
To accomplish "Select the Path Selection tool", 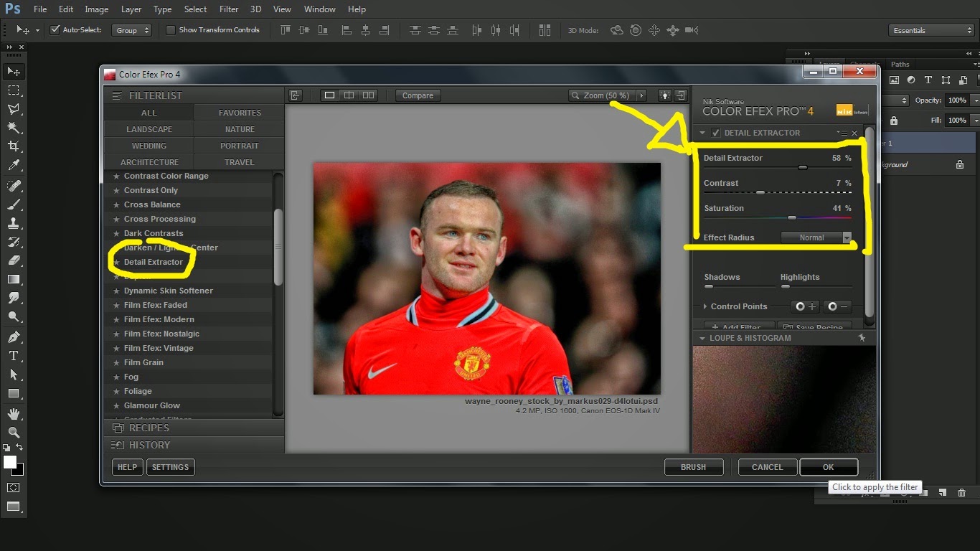I will pyautogui.click(x=14, y=375).
